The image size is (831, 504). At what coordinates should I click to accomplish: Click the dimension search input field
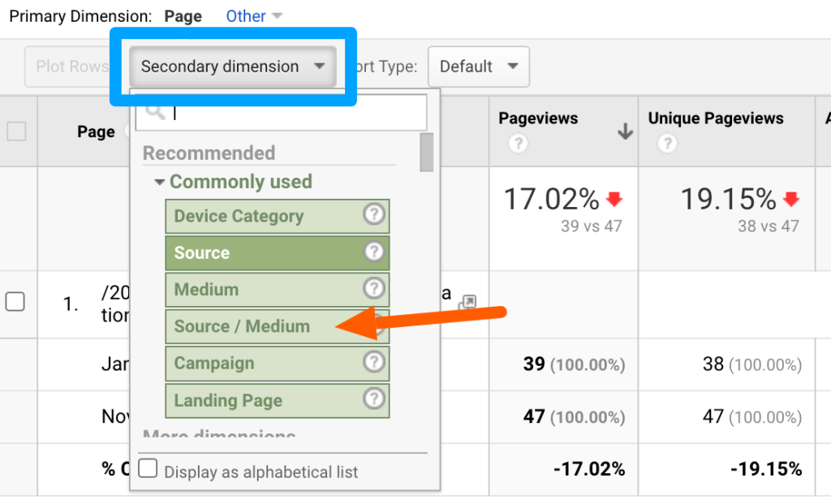(x=281, y=112)
